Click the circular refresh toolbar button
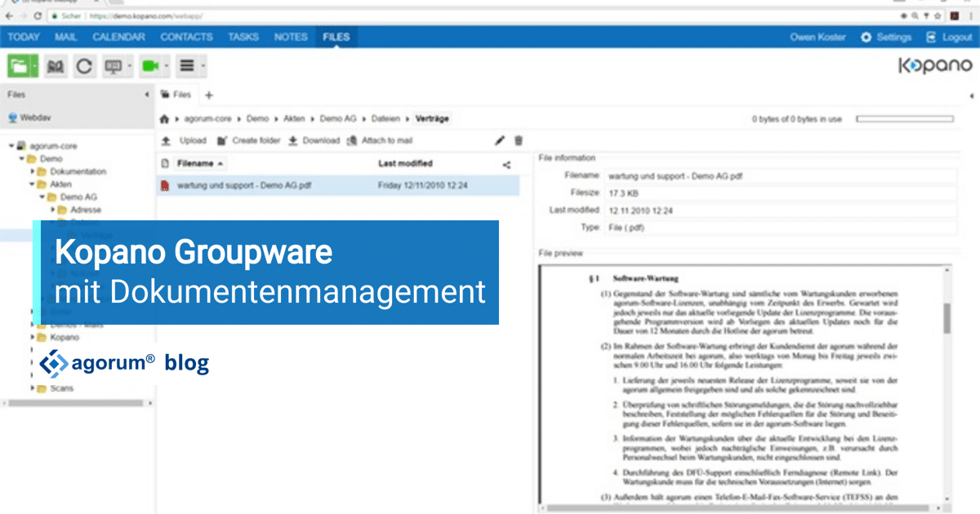Viewport: 980px width, 514px height. [x=84, y=66]
